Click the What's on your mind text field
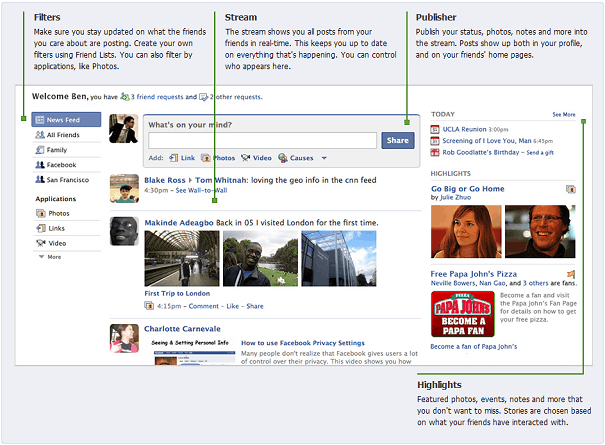605x445 pixels. point(262,140)
